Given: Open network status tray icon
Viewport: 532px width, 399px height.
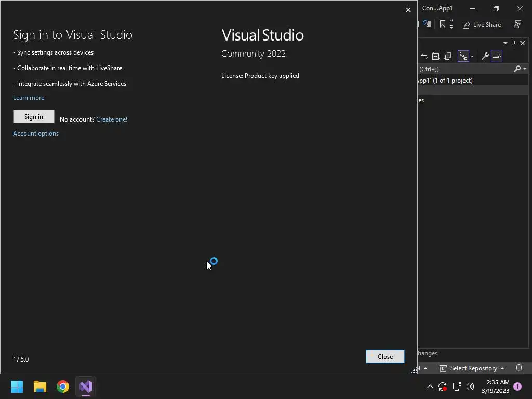Looking at the screenshot, I should coord(457,387).
